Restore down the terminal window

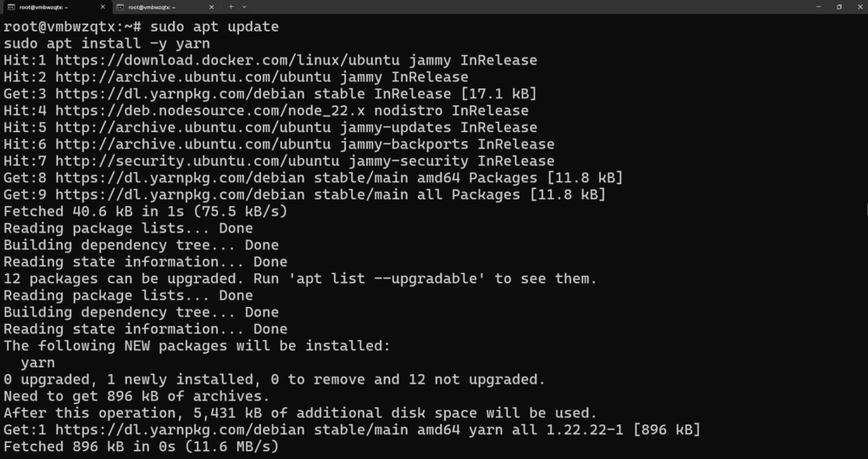tap(838, 7)
